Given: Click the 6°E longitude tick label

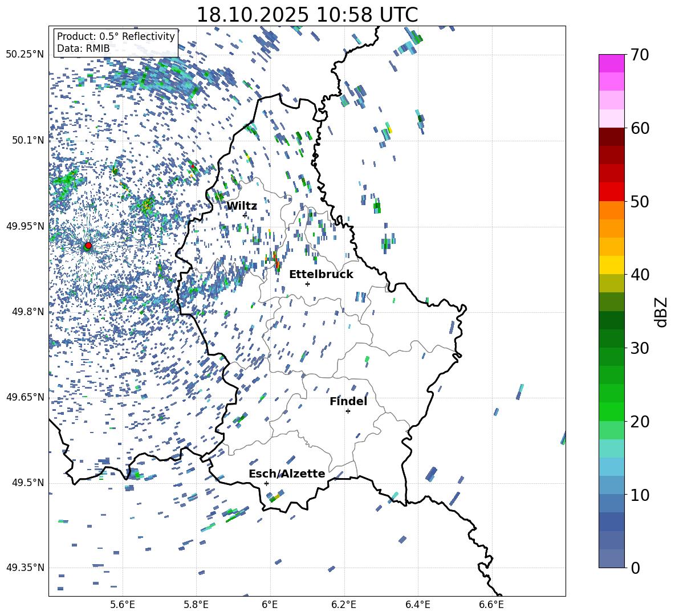Looking at the screenshot, I should [270, 605].
